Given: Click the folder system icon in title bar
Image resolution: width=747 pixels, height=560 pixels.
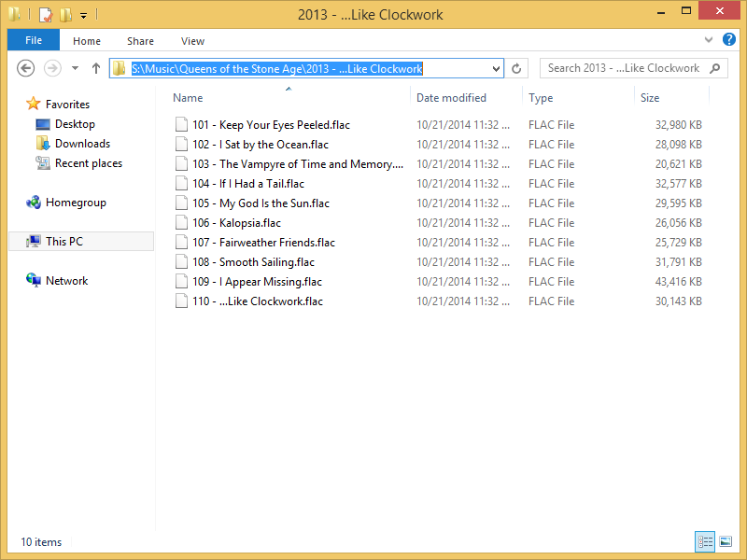Looking at the screenshot, I should (x=14, y=14).
